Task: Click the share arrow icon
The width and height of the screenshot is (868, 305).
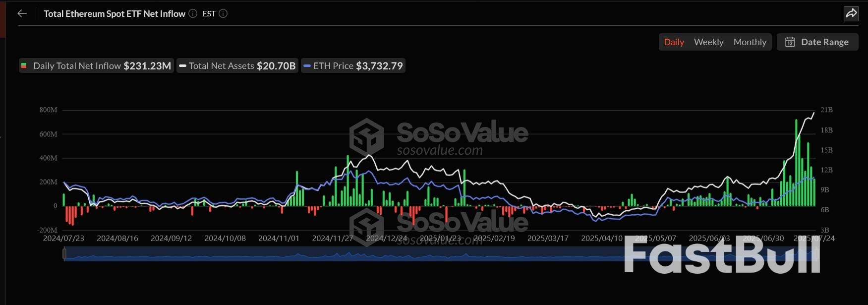Action: tap(851, 13)
